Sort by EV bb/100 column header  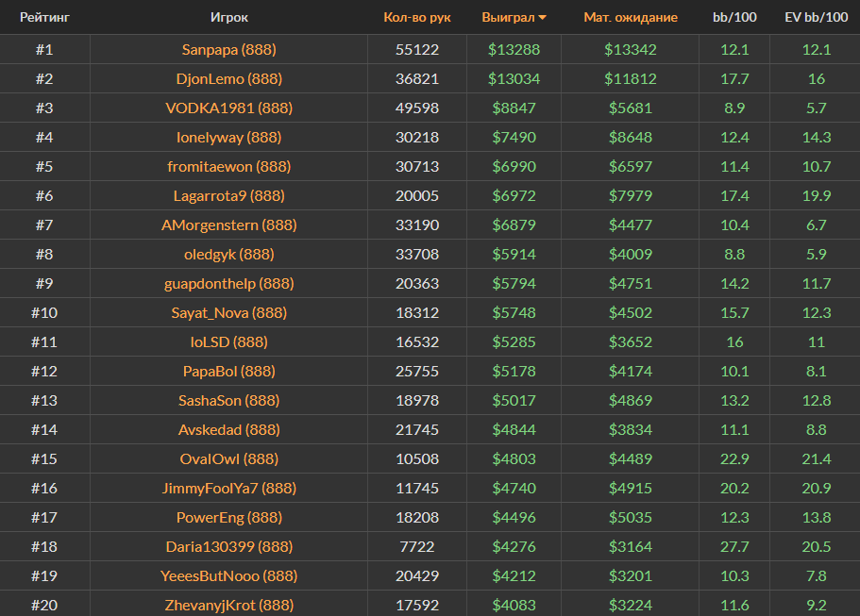[x=816, y=17]
